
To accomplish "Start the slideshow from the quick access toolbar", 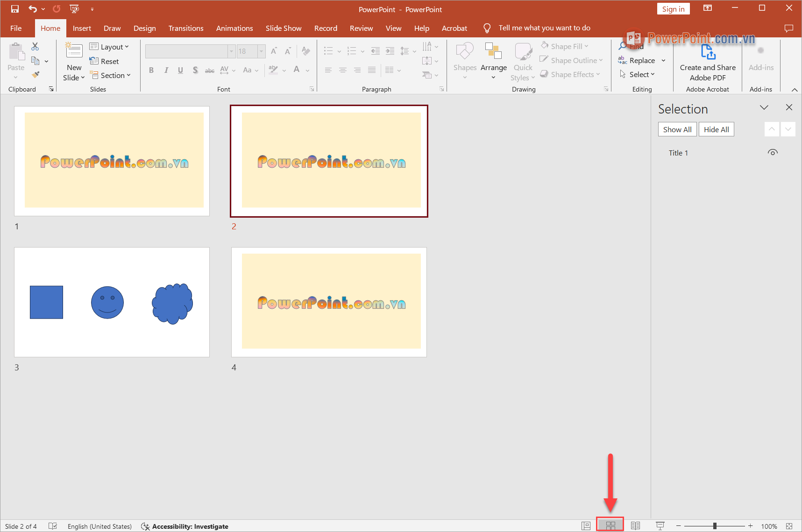I will 74,9.
